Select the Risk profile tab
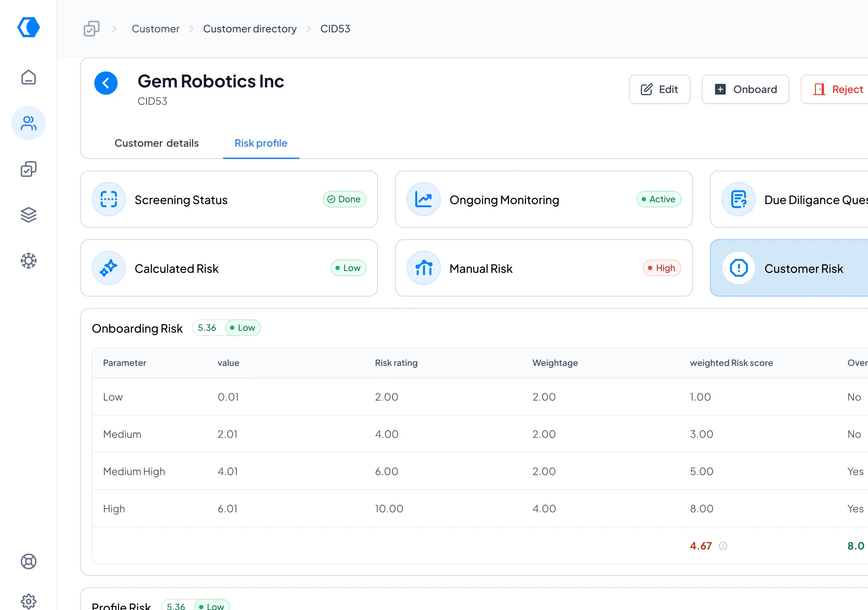Viewport: 868px width, 610px height. click(x=261, y=143)
